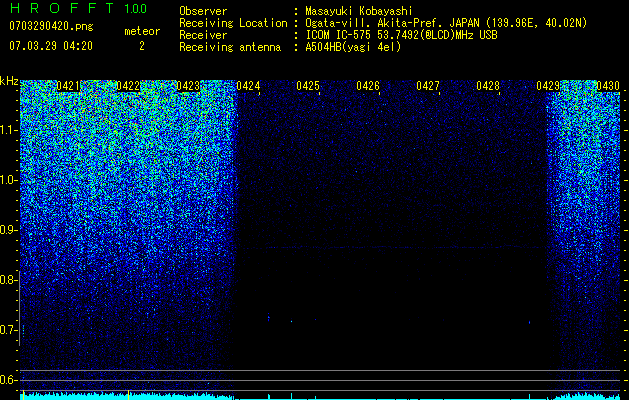Click the 0425 time marker
The width and height of the screenshot is (629, 400).
pyautogui.click(x=308, y=86)
